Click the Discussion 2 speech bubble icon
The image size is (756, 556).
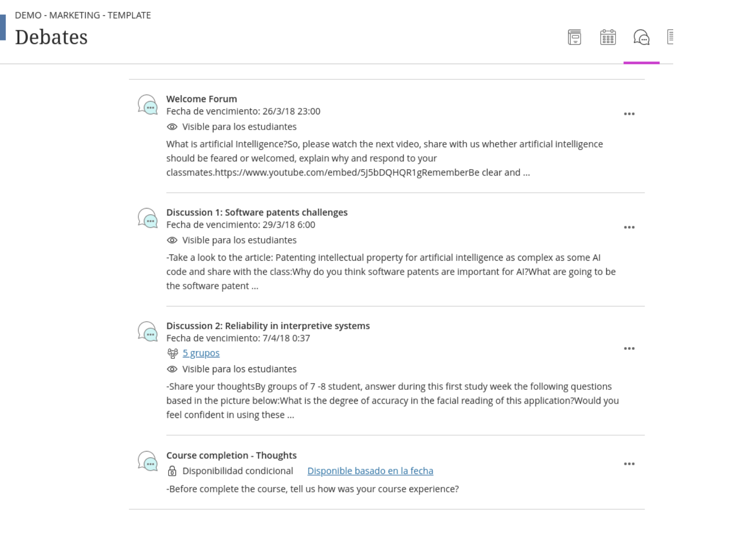pyautogui.click(x=148, y=331)
